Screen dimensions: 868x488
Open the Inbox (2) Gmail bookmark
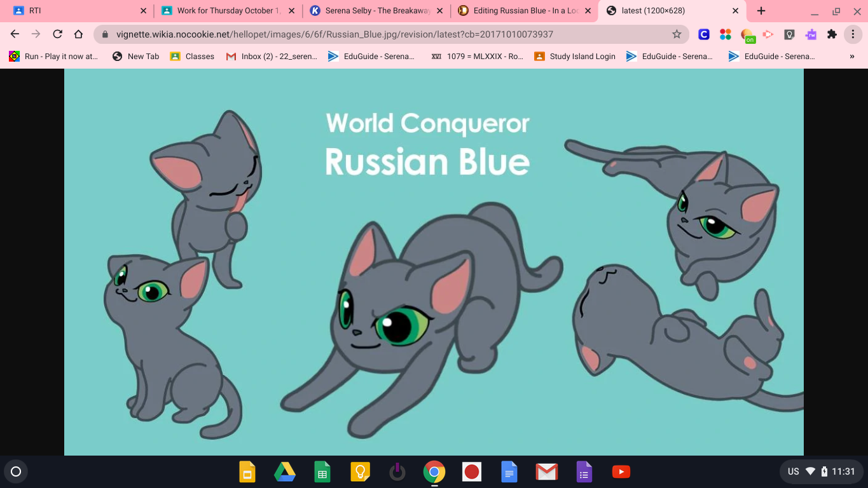(x=272, y=56)
